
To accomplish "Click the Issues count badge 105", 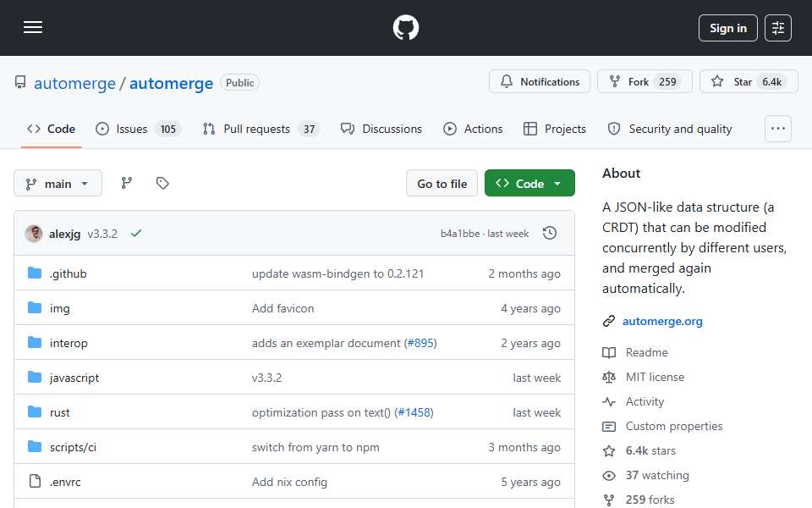I will pos(167,129).
